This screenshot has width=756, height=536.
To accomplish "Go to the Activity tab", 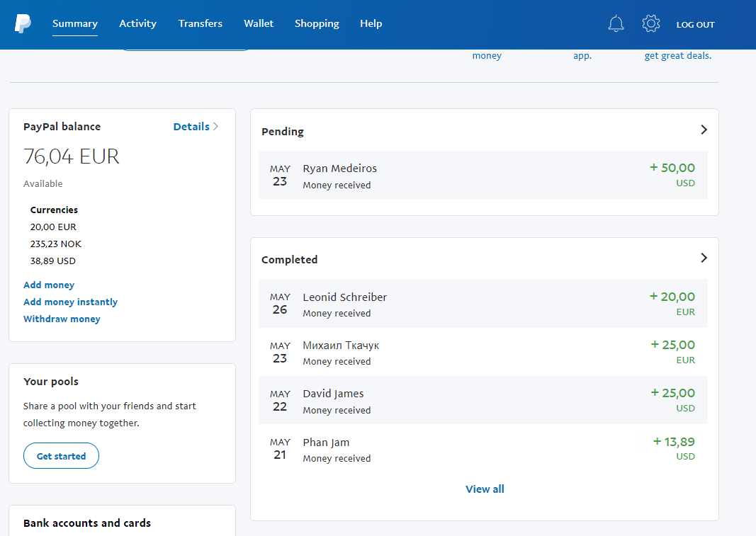I will pyautogui.click(x=138, y=23).
